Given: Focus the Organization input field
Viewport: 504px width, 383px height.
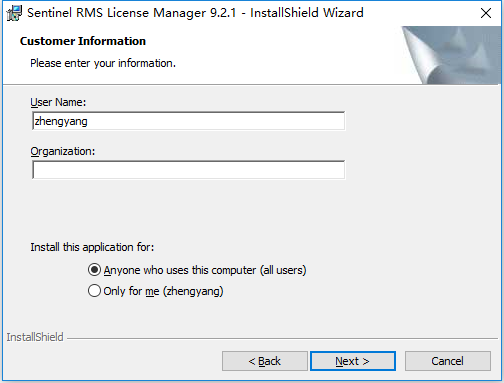Looking at the screenshot, I should coord(188,170).
